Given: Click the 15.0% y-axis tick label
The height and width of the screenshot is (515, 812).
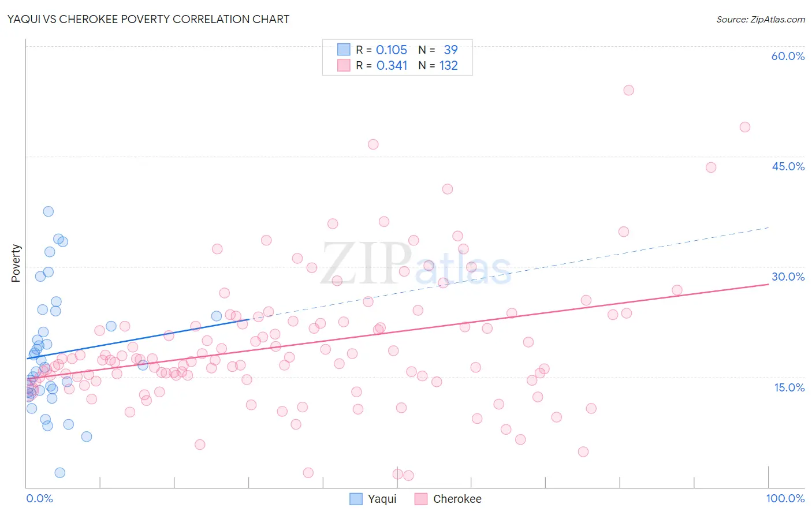Looking at the screenshot, I should [x=789, y=387].
